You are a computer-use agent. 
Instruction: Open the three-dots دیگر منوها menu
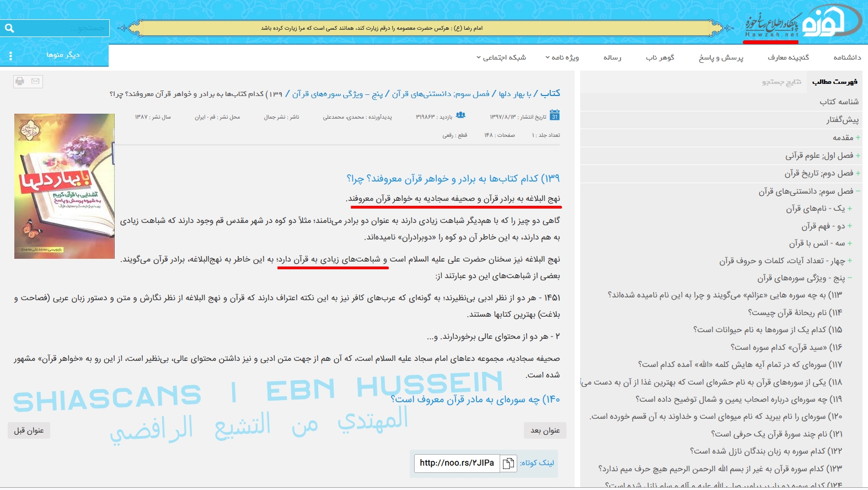click(x=10, y=56)
